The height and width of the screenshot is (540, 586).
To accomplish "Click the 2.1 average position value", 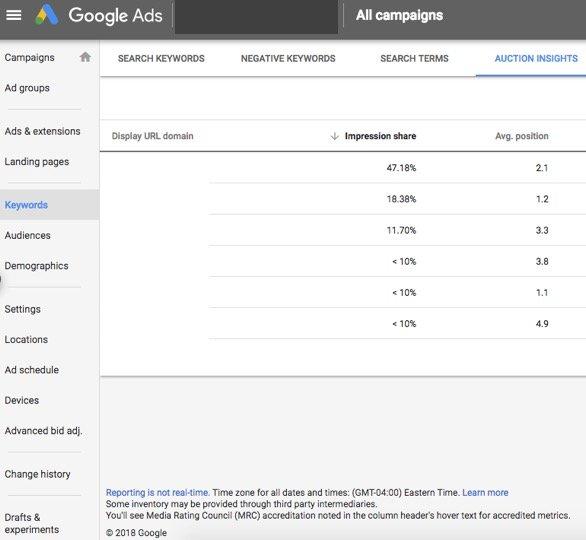I will (x=542, y=168).
